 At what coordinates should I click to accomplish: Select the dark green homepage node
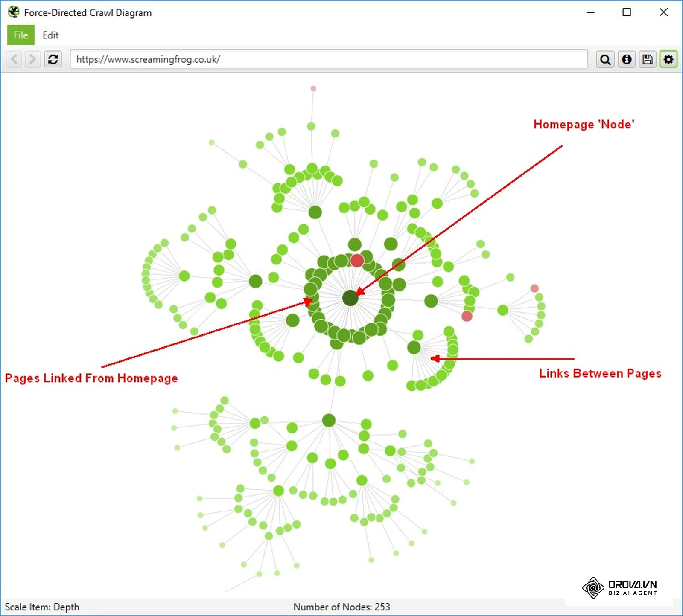click(x=350, y=298)
